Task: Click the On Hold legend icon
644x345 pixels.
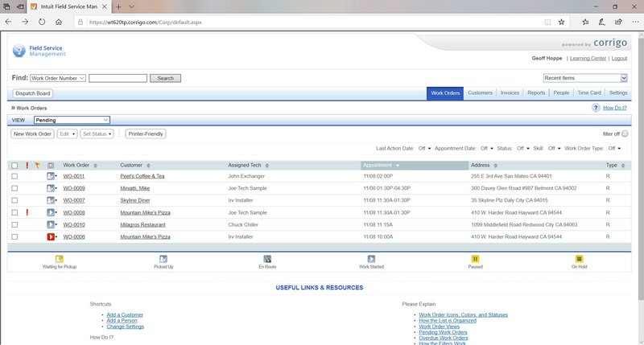Action: (579, 259)
